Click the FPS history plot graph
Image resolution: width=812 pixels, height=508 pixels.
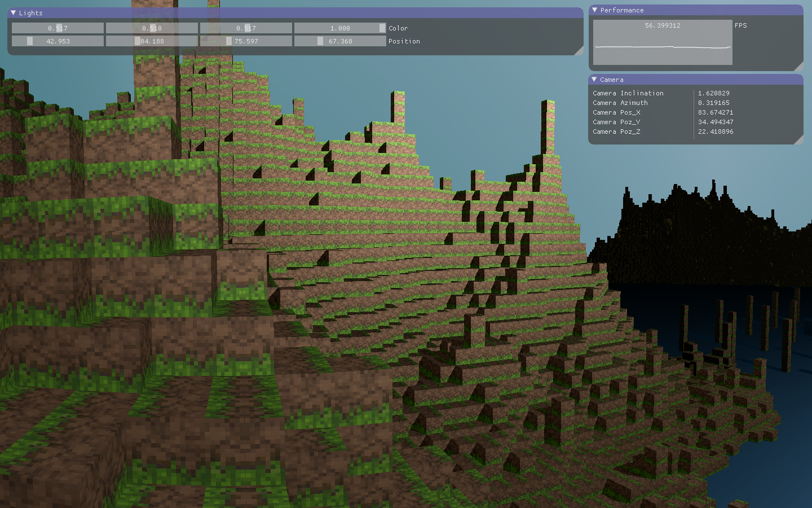coord(663,45)
